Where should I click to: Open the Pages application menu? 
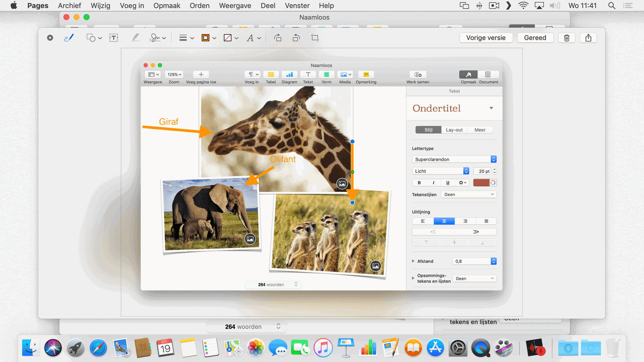click(x=38, y=6)
